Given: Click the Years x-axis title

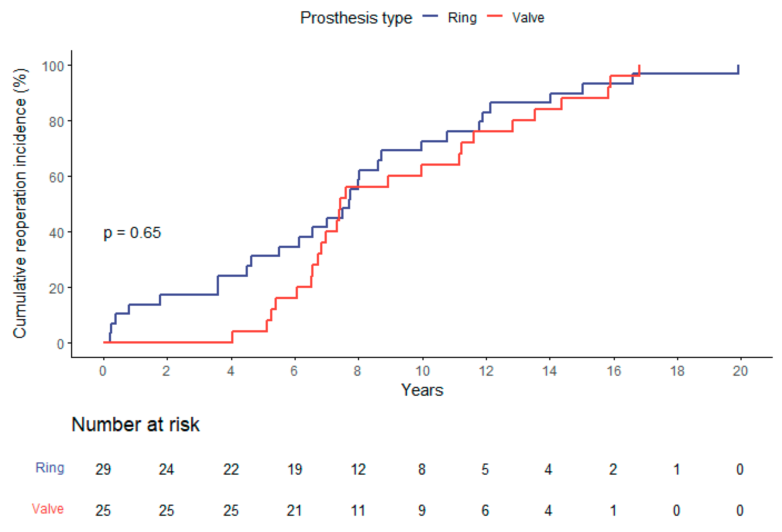Looking at the screenshot, I should [x=422, y=390].
